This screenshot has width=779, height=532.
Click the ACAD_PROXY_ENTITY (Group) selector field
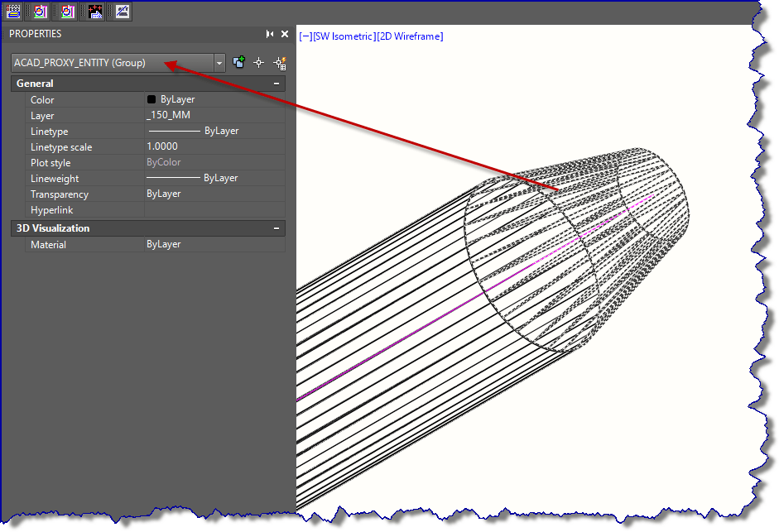(113, 63)
